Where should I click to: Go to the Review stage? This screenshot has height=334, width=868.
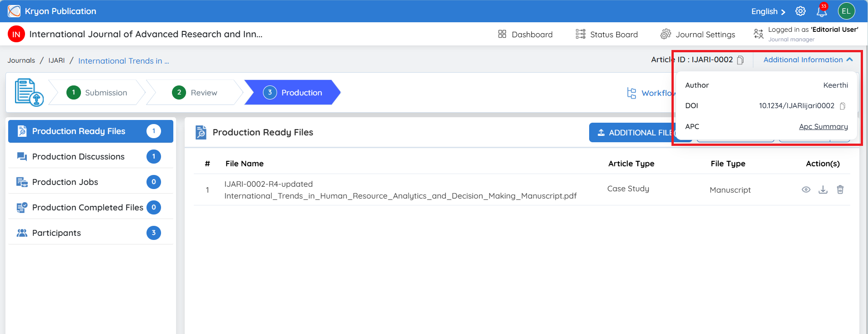[195, 92]
